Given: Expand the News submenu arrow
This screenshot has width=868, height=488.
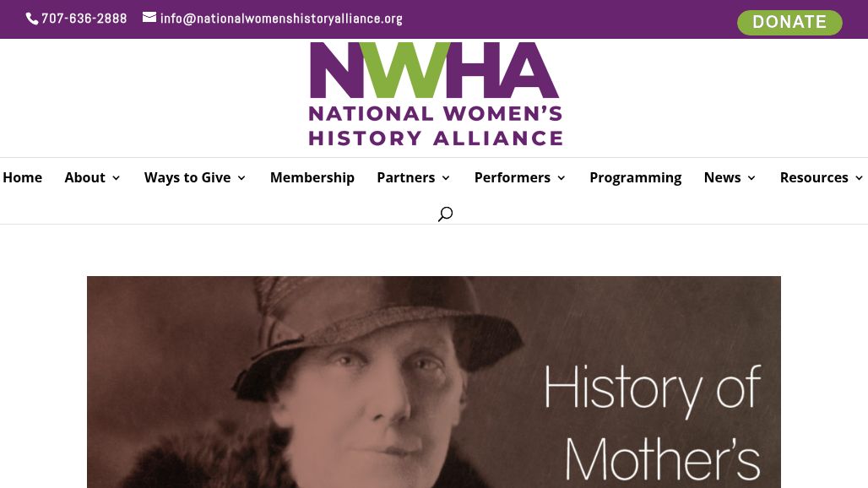Looking at the screenshot, I should coord(751,178).
